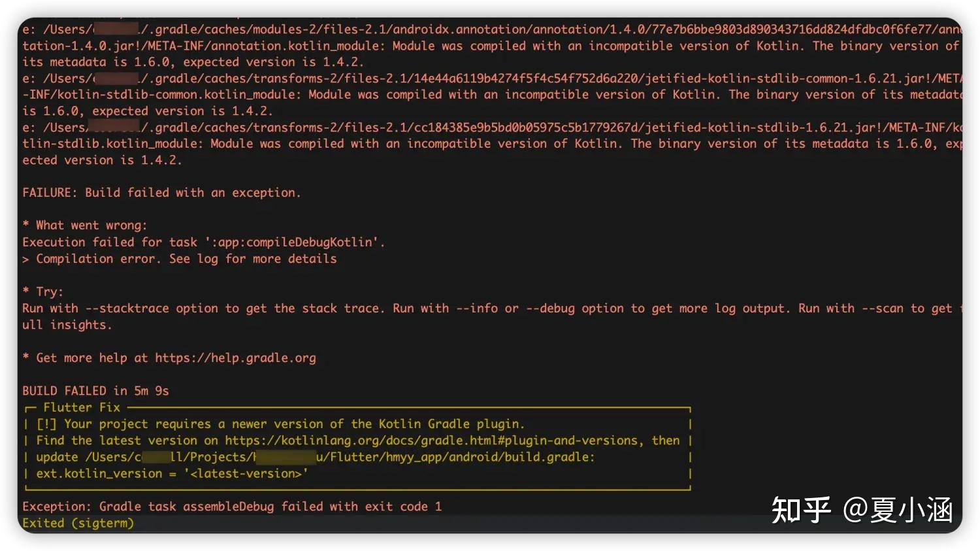This screenshot has width=980, height=551.
Task: Click the "* Try:" heading
Action: tap(43, 292)
